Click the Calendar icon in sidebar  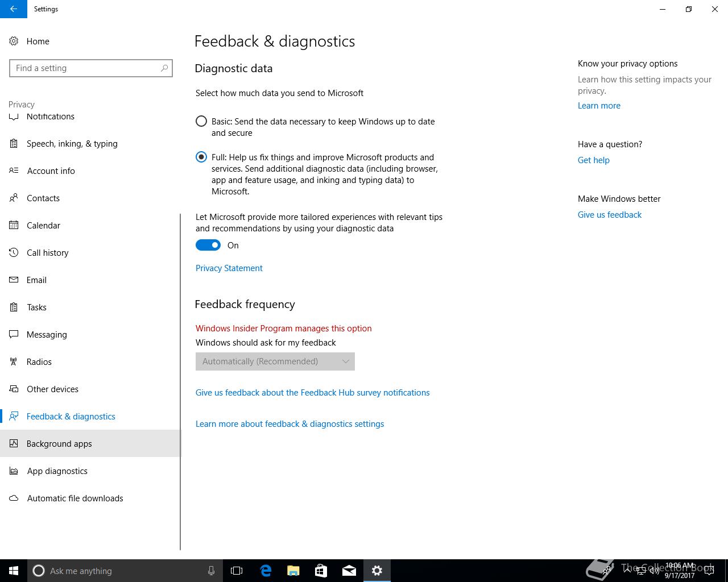click(14, 226)
